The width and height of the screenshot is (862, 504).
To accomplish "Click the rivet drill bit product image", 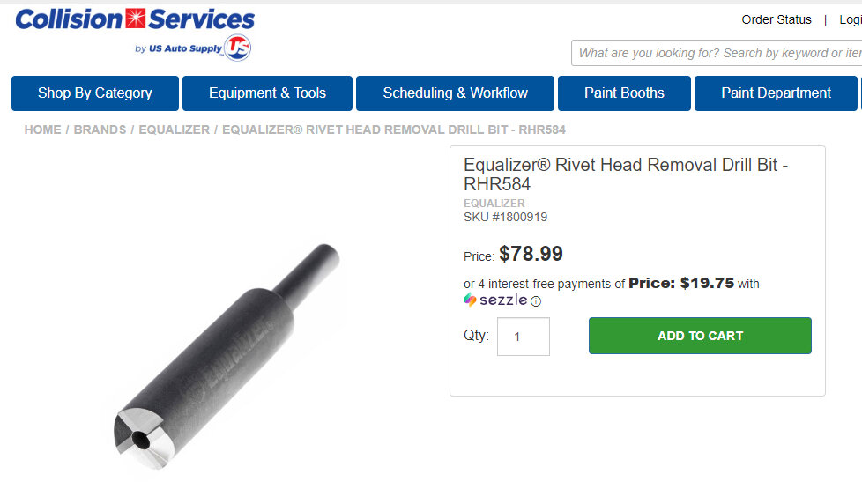I will tap(225, 361).
